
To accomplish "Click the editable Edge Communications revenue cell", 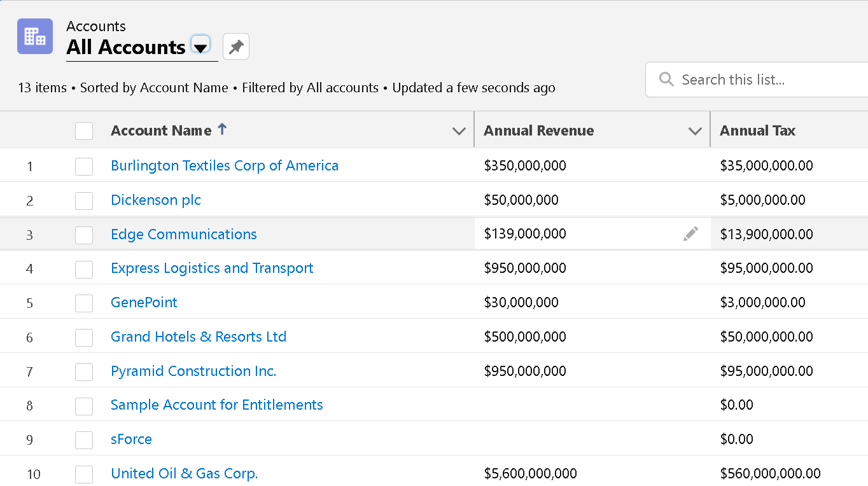I will click(573, 234).
